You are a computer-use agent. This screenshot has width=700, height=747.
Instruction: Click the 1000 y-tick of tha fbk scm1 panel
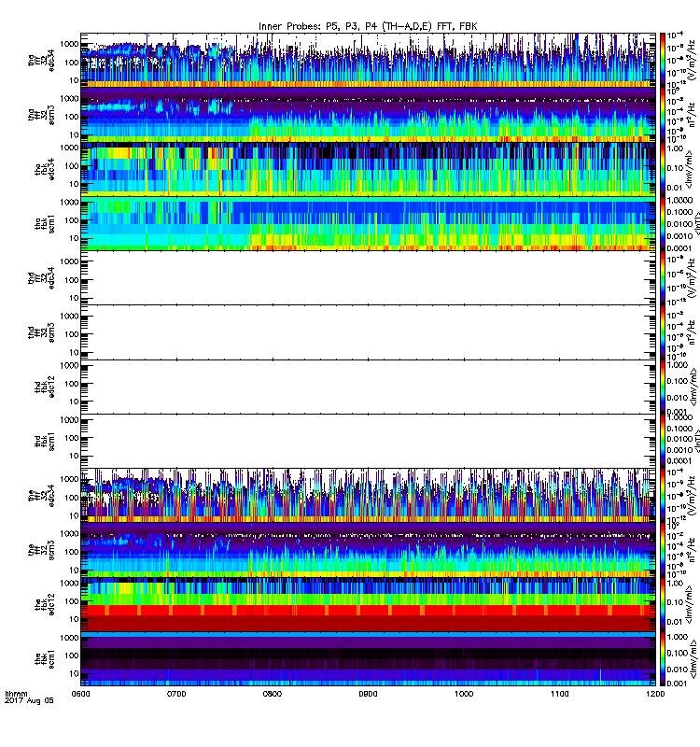(x=69, y=202)
